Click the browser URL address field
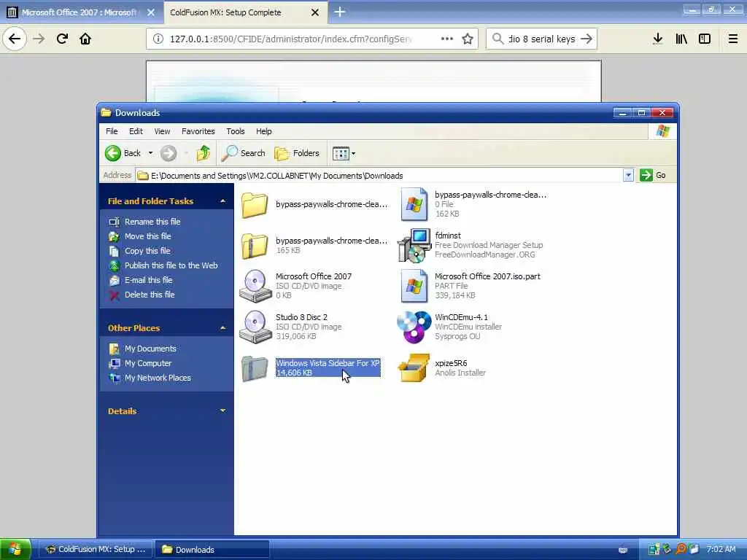The image size is (747, 560). point(292,39)
